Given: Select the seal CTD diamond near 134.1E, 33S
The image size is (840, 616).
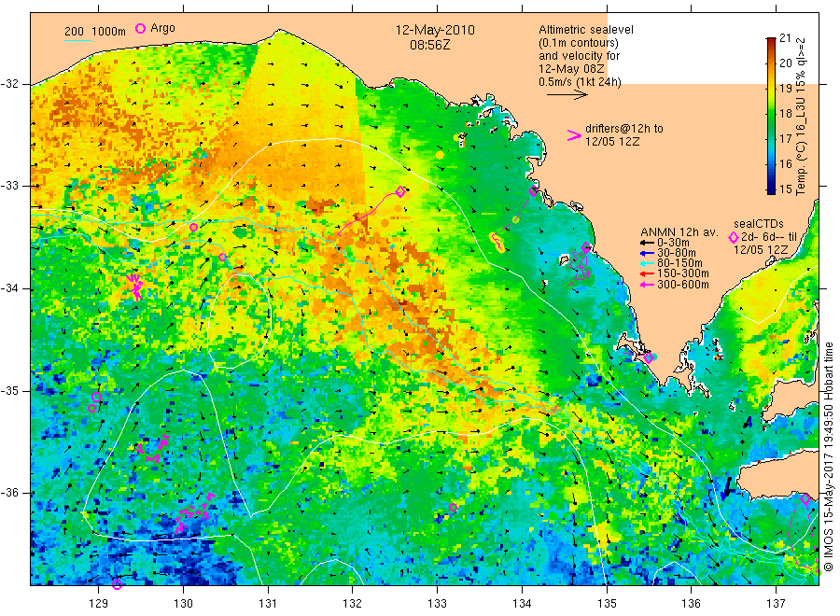Looking at the screenshot, I should (534, 191).
